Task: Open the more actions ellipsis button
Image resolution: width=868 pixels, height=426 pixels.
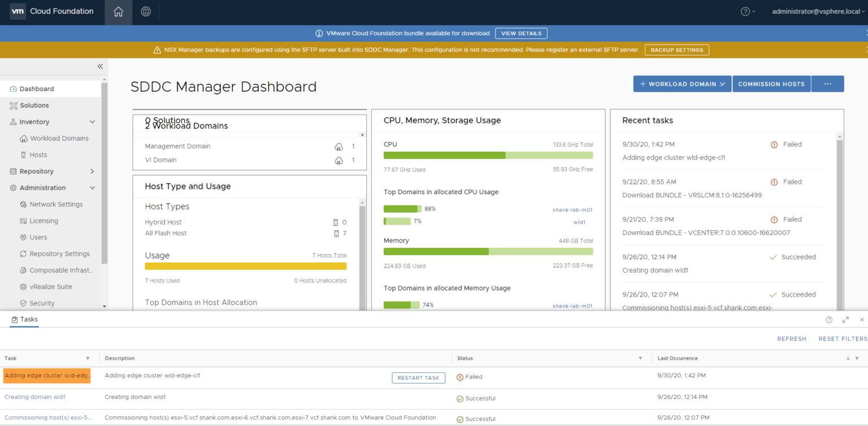Action: (828, 84)
